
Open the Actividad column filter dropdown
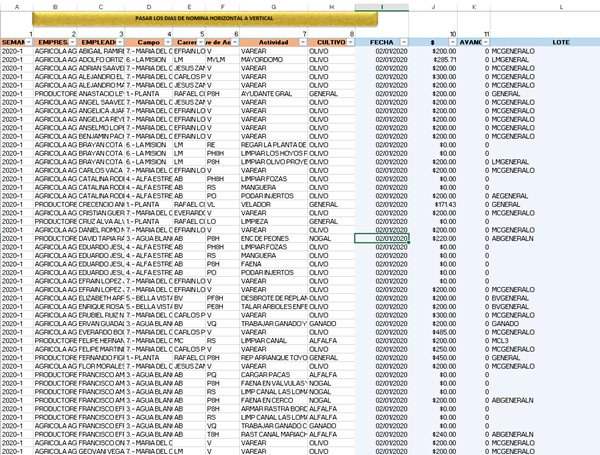coord(302,43)
